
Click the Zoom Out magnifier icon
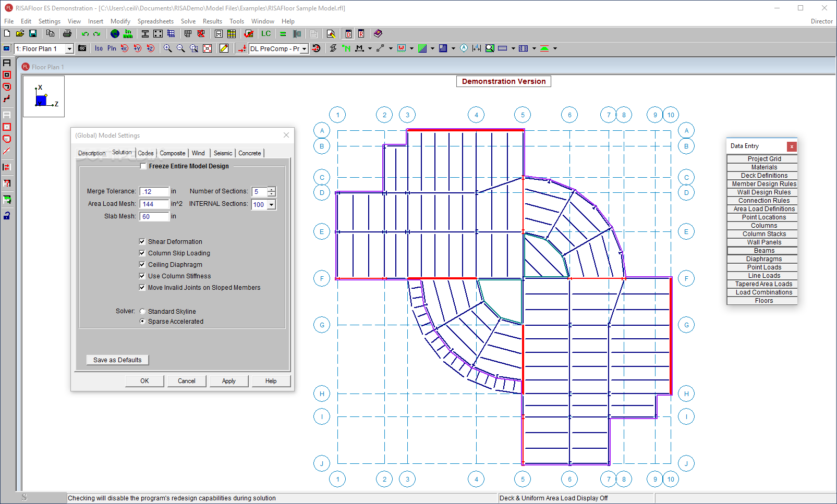[x=181, y=48]
